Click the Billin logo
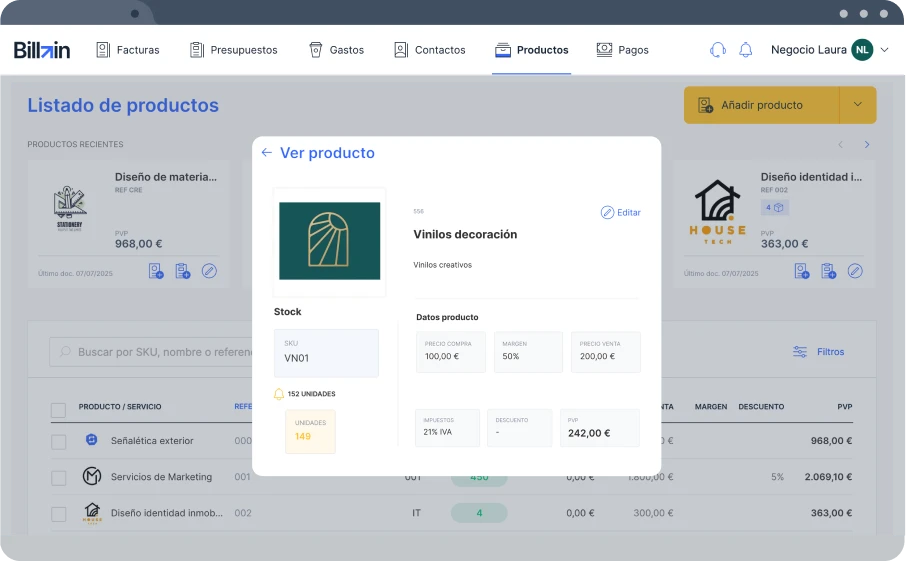The height and width of the screenshot is (561, 906). pyautogui.click(x=42, y=50)
